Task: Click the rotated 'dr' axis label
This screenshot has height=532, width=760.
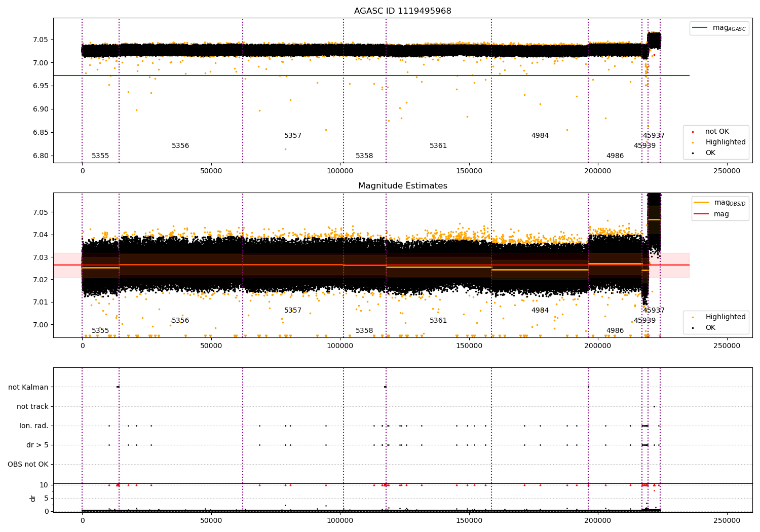Action: [x=33, y=498]
